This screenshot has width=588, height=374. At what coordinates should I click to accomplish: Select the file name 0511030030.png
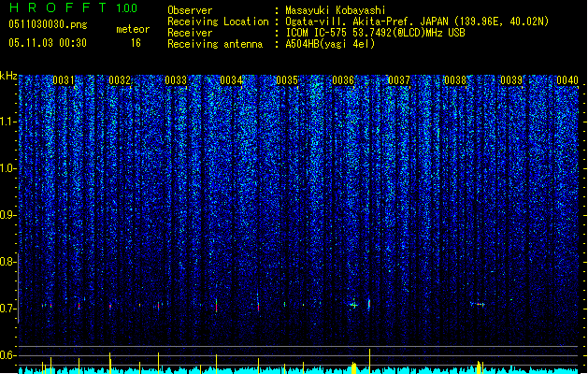tap(48, 24)
